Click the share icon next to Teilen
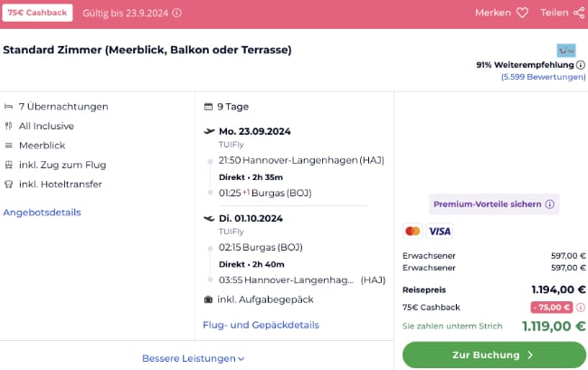 point(578,14)
